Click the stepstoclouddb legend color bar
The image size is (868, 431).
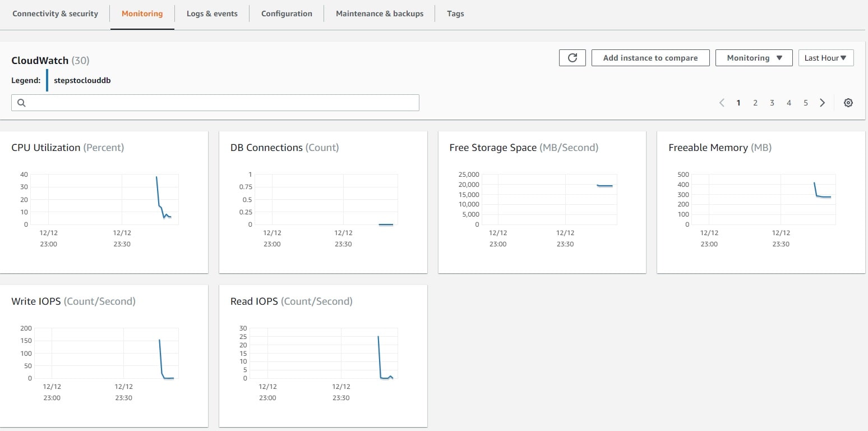(47, 80)
